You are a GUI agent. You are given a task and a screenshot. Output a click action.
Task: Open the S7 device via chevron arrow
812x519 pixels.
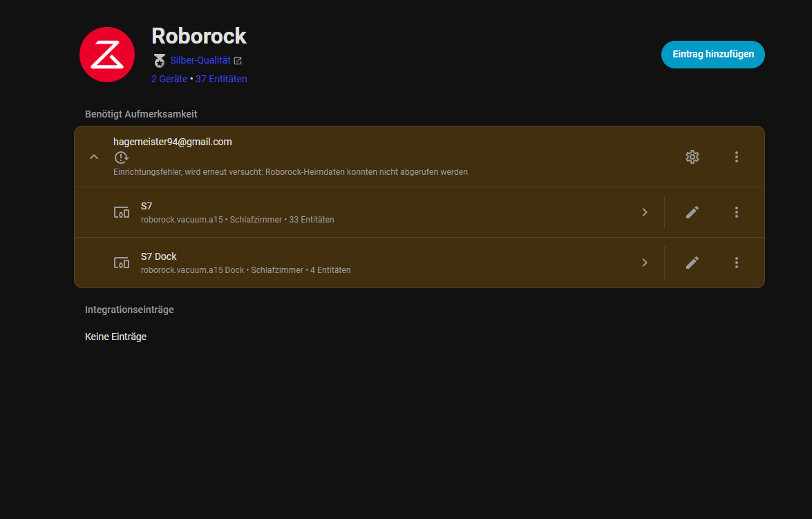point(644,212)
